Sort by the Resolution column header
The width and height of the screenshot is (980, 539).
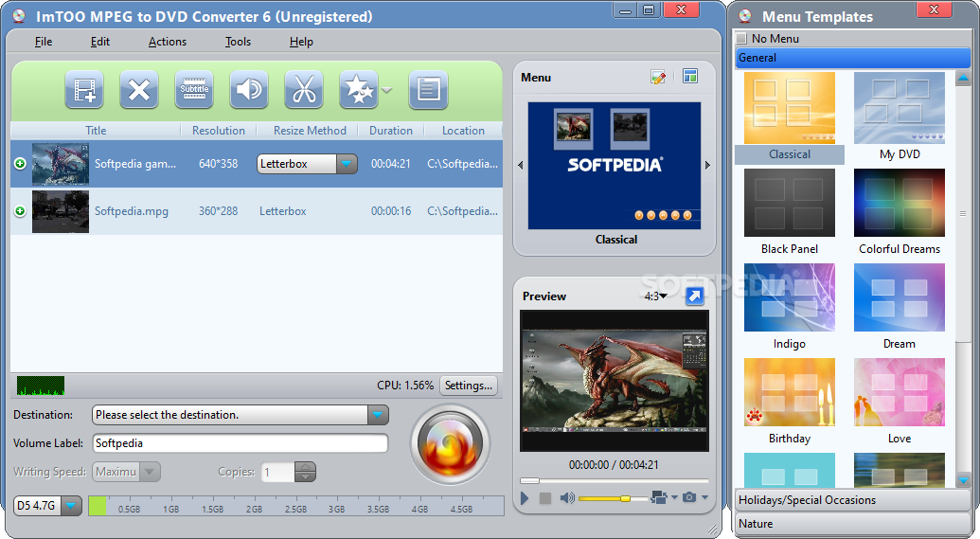coord(218,130)
